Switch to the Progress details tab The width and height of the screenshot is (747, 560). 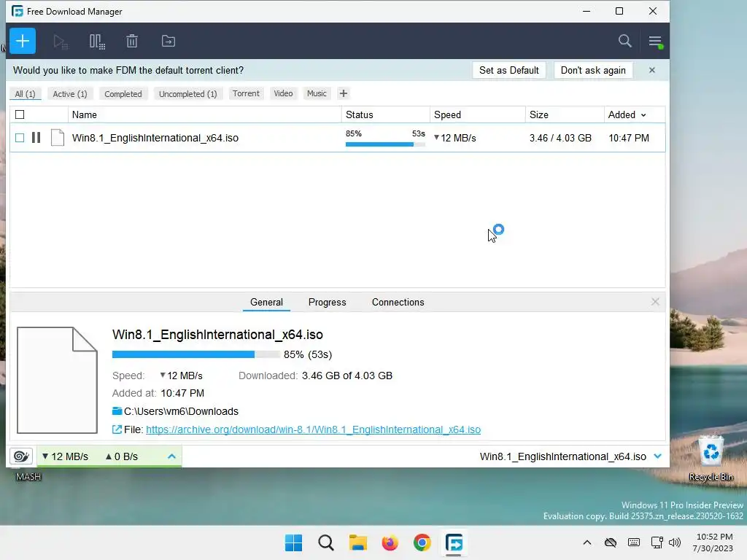point(328,302)
